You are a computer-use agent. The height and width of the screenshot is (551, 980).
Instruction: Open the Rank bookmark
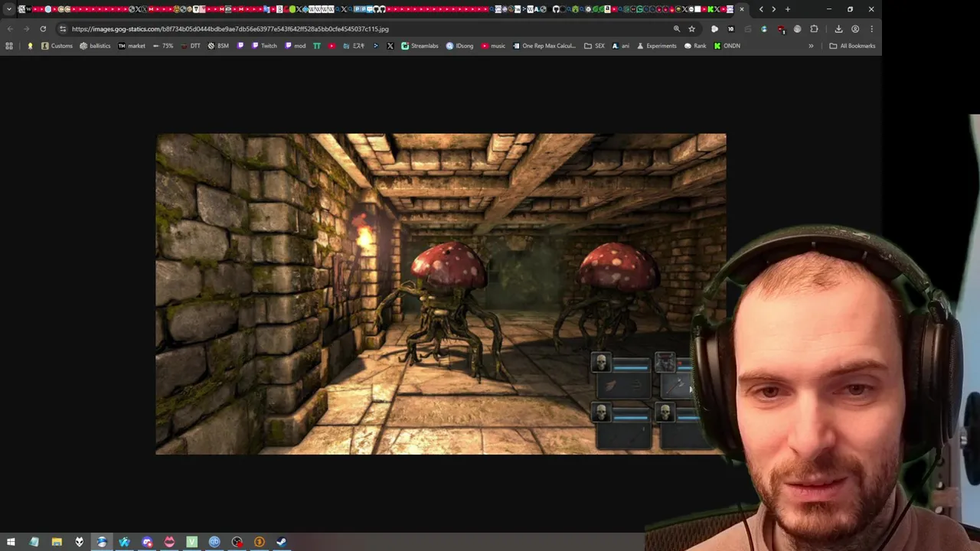(695, 46)
